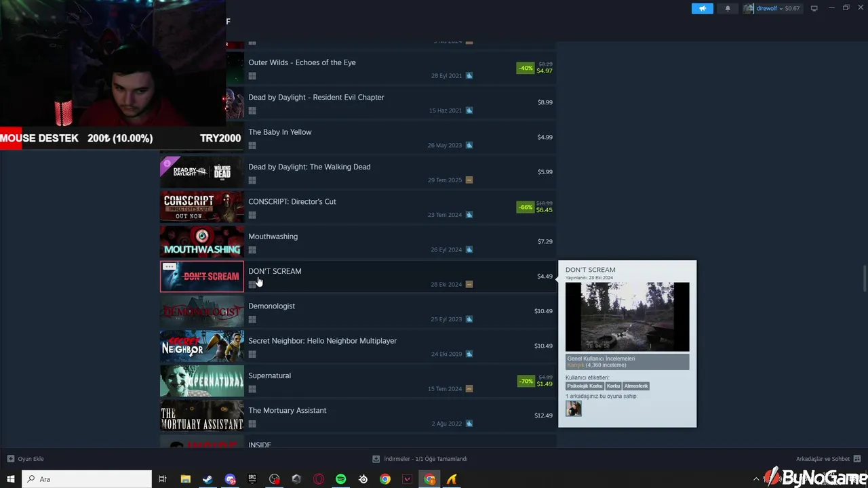Screen dimensions: 868x488
Task: Open the Steam notifications bell
Action: 728,8
